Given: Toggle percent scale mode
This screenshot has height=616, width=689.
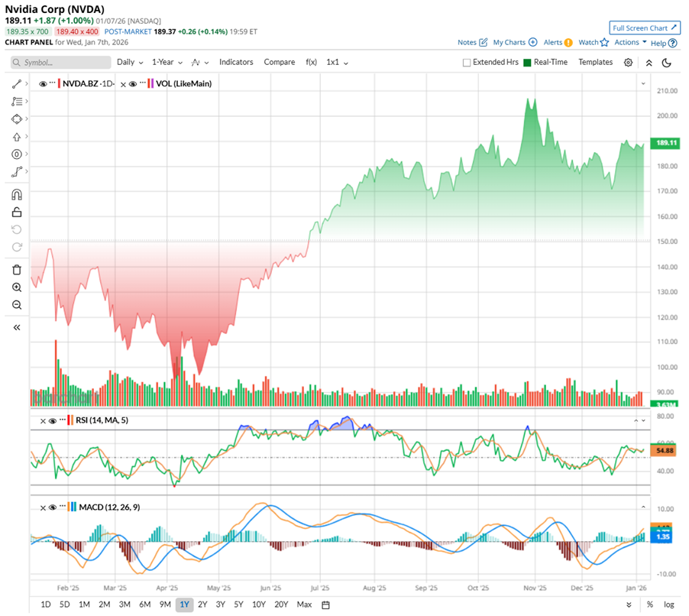Looking at the screenshot, I should click(x=649, y=605).
